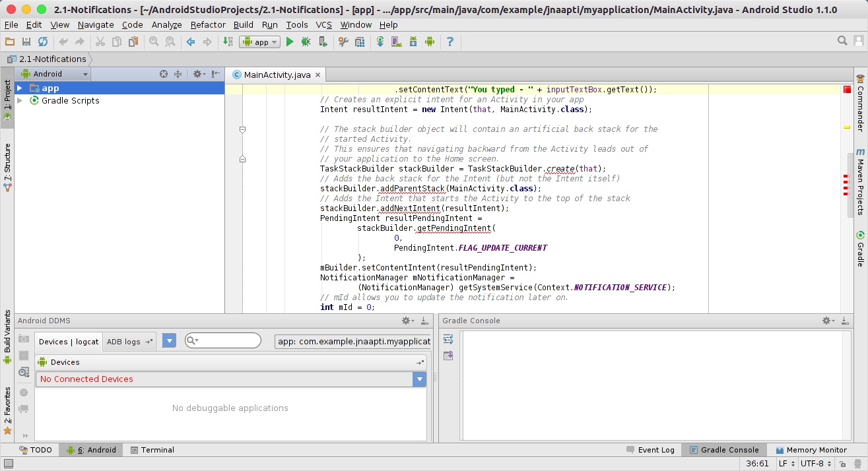Open the Structure side panel
The width and height of the screenshot is (868, 471).
pyautogui.click(x=7, y=168)
